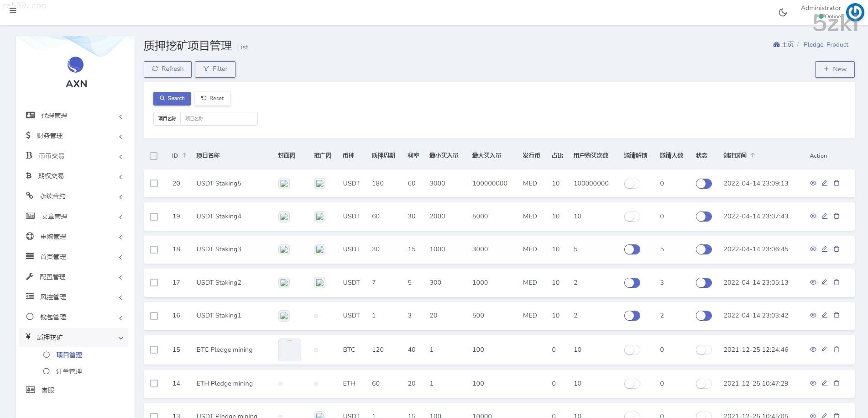
Task: Open the 订单管理 submenu item
Action: [x=69, y=371]
